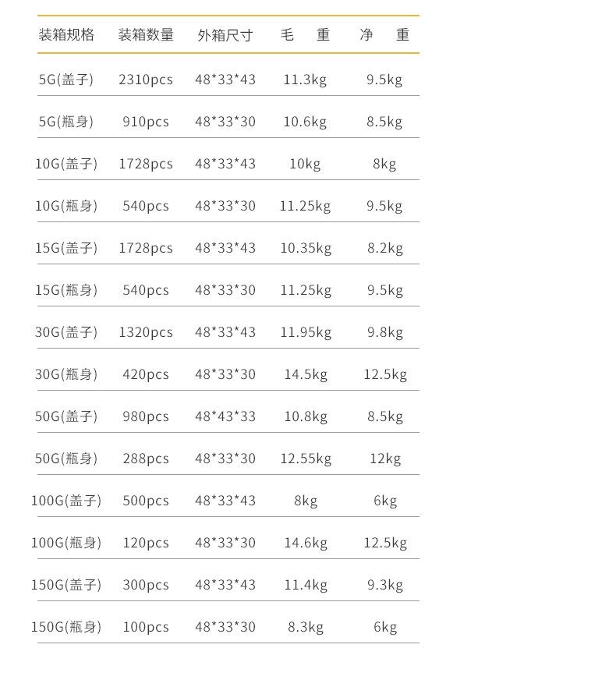Screen dimensions: 616x687
Task: Click the 2310pcs quantity cell
Action: [146, 80]
